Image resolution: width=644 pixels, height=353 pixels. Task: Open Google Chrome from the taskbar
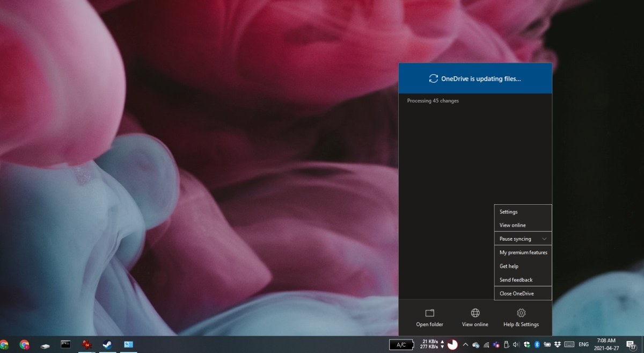coord(24,345)
